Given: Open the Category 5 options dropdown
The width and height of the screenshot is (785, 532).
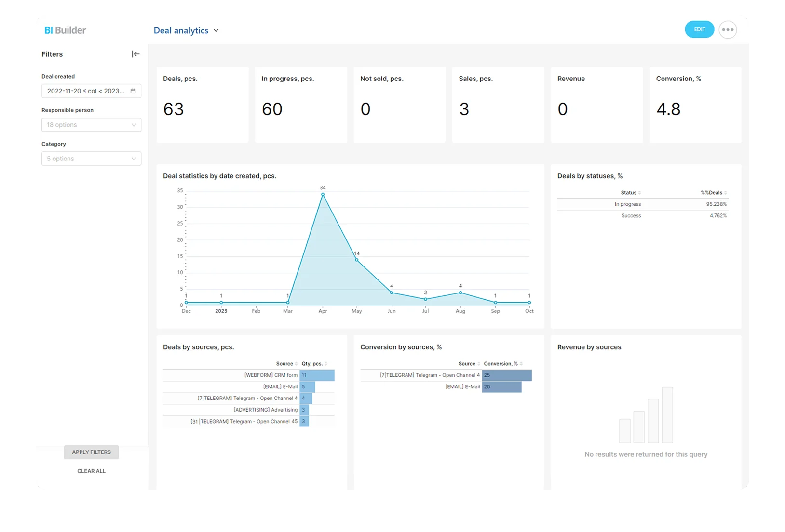Looking at the screenshot, I should (91, 159).
